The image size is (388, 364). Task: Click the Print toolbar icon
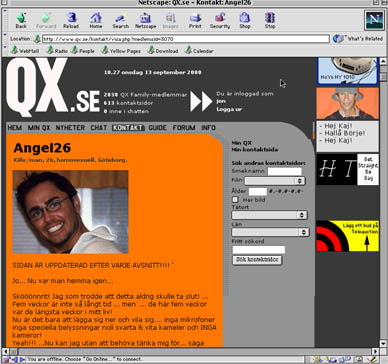pos(195,20)
